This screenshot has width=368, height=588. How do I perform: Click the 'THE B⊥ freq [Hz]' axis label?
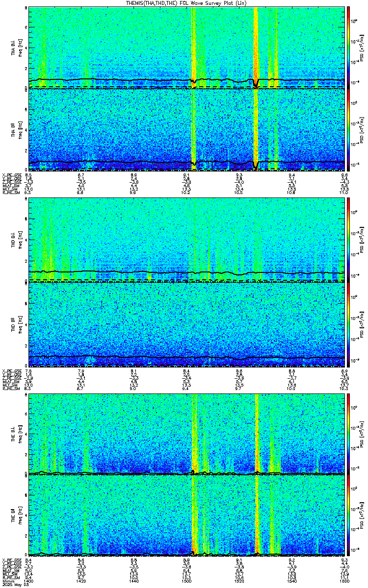pos(16,433)
